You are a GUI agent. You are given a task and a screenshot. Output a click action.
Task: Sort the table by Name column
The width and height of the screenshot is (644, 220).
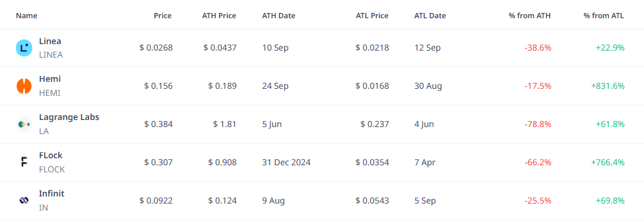pos(26,16)
